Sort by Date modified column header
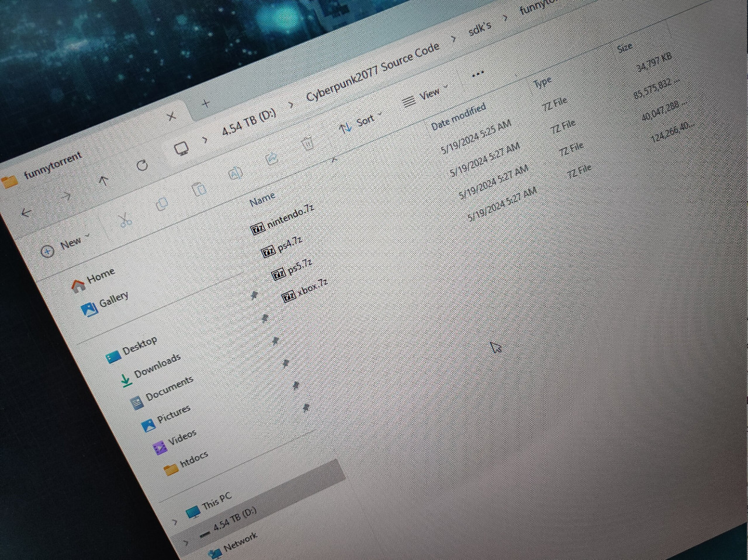This screenshot has width=748, height=560. point(458,116)
